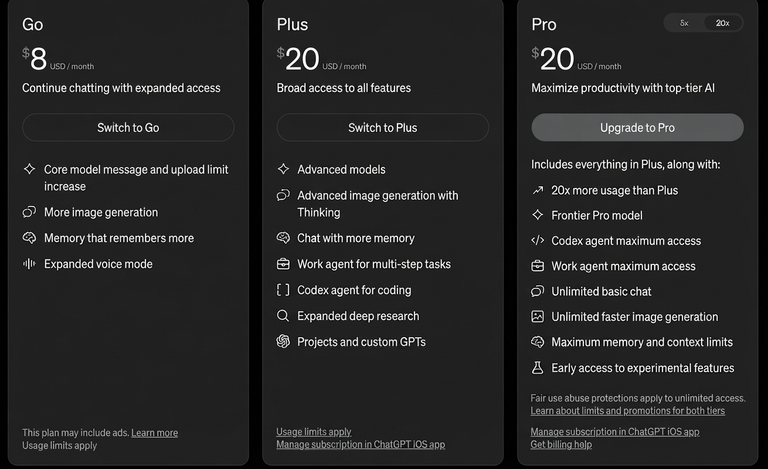Click the sparkle icon beside Core model message
The width and height of the screenshot is (768, 469).
pyautogui.click(x=29, y=169)
